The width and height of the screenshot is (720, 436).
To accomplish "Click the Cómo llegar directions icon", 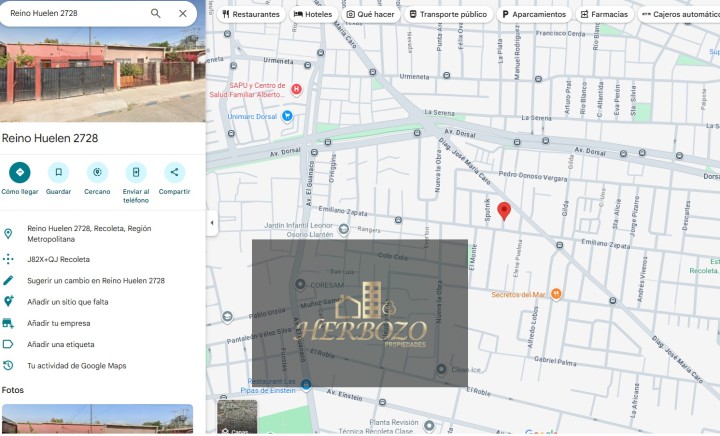I will pos(19,172).
